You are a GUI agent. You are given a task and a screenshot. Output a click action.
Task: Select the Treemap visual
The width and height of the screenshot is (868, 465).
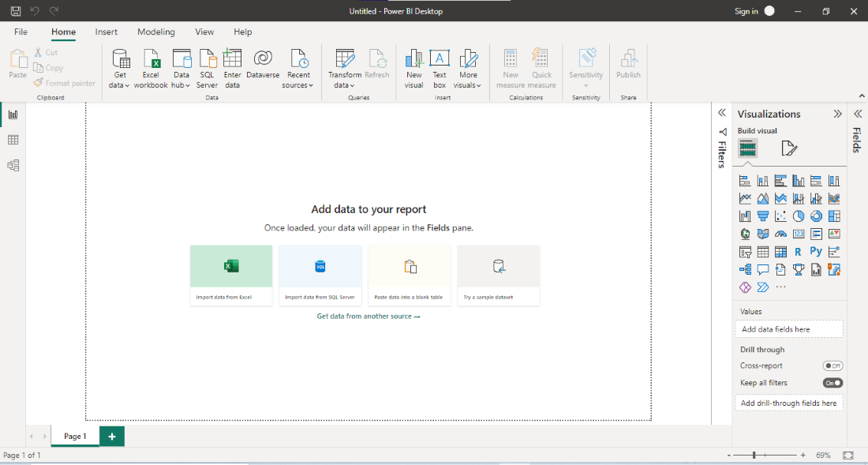click(834, 216)
